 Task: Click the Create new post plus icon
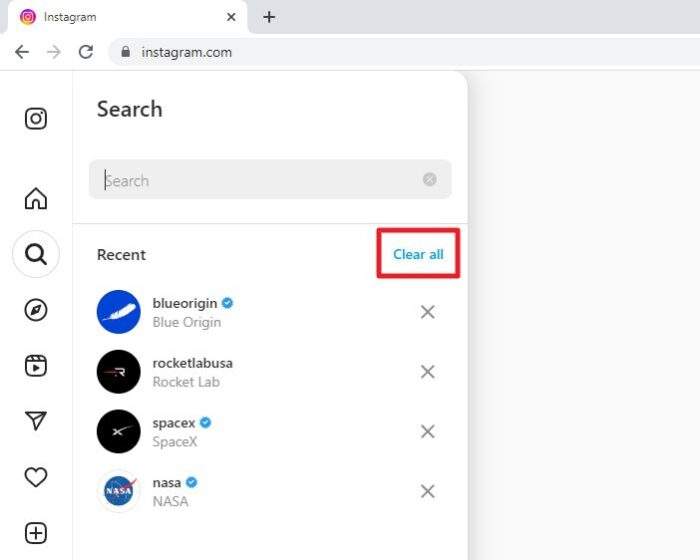click(x=36, y=533)
